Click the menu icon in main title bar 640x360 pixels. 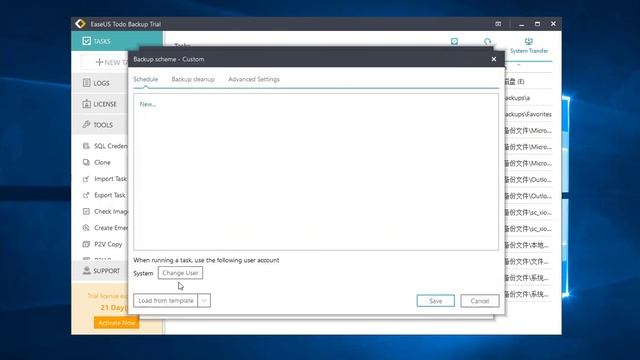click(498, 24)
